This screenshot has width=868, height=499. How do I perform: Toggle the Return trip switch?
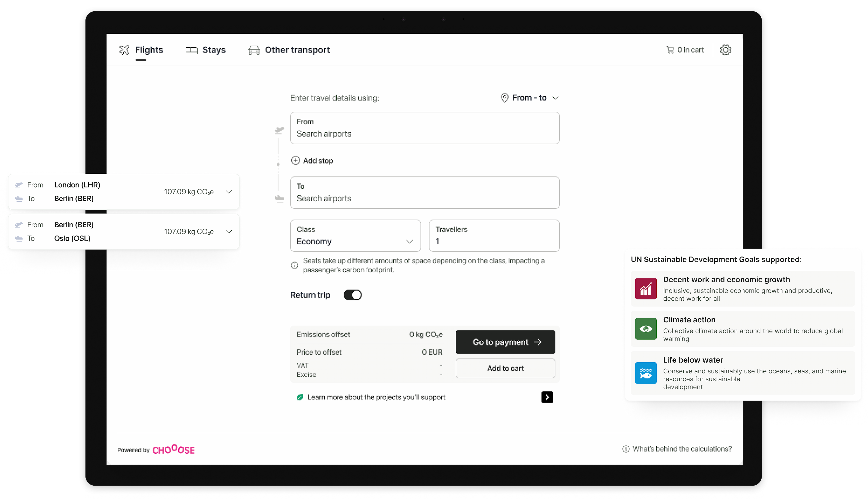pos(353,295)
